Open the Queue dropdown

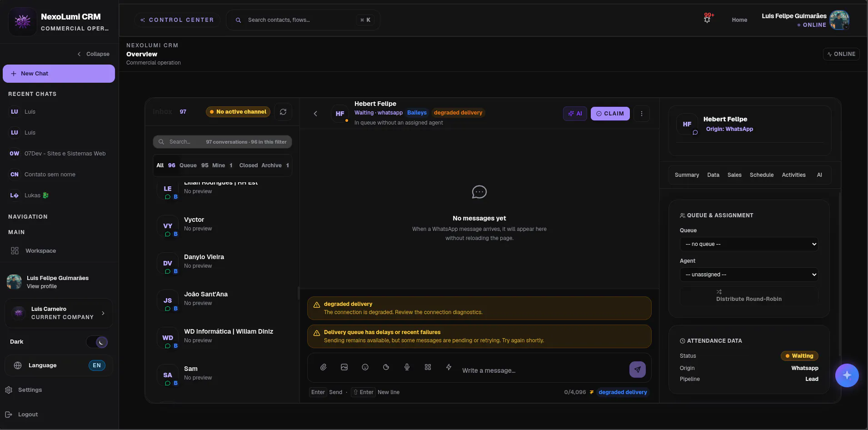click(749, 244)
